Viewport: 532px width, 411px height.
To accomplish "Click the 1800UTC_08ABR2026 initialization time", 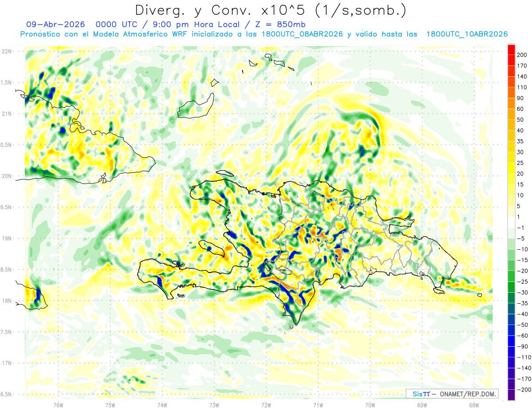I will click(302, 34).
